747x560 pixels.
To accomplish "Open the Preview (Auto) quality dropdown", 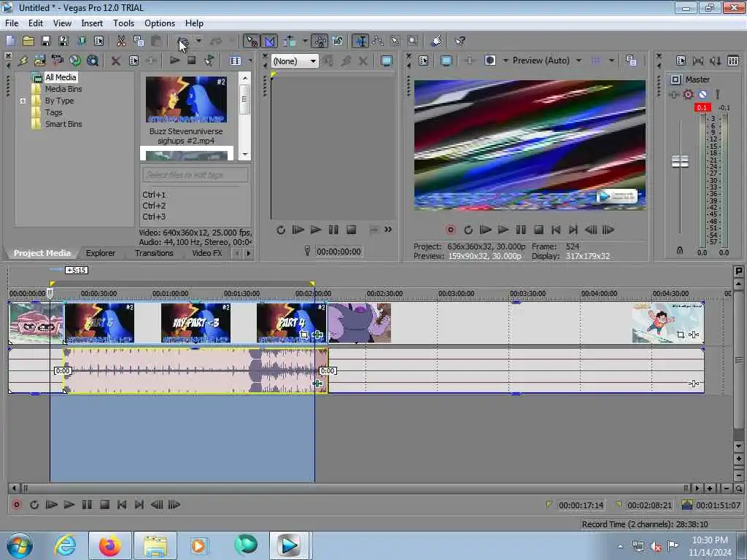I will [547, 61].
